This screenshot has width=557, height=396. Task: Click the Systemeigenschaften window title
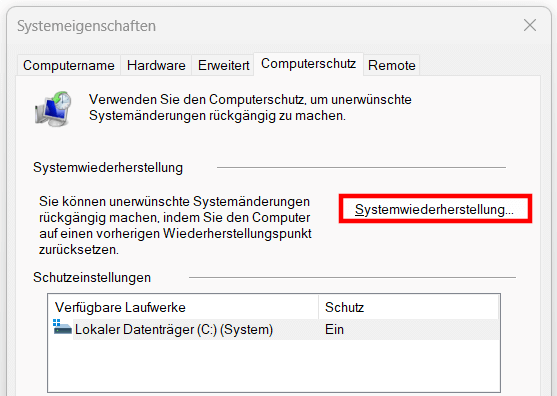pos(86,26)
